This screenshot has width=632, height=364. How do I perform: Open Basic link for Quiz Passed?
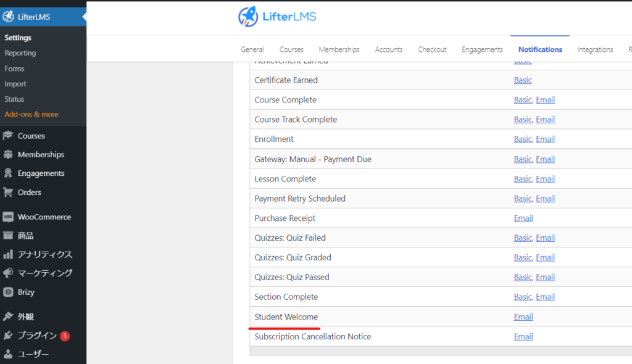pyautogui.click(x=523, y=278)
